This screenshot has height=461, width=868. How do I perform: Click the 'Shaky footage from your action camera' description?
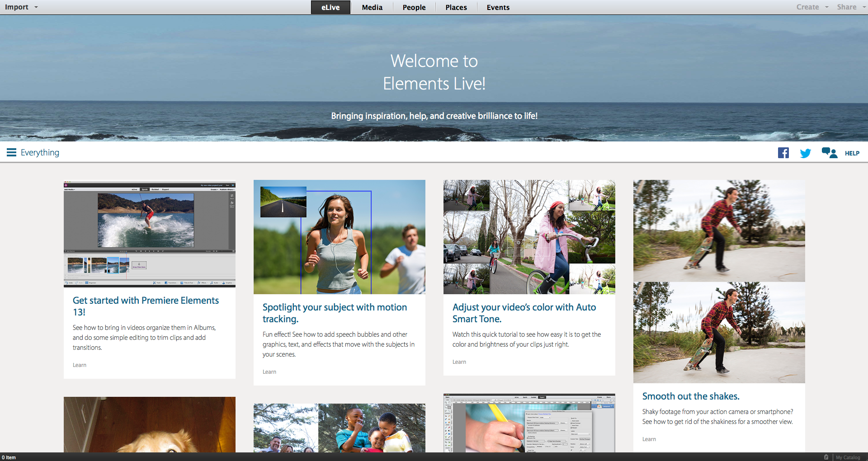click(718, 417)
